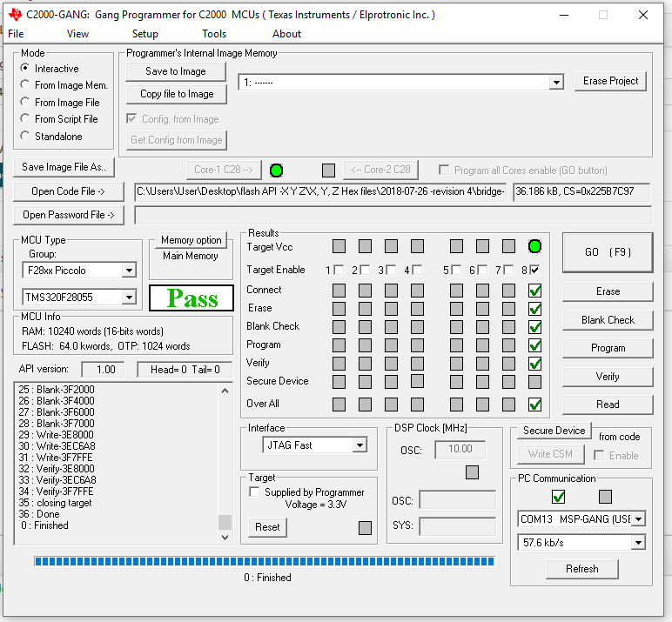Select Standalone mode
The image size is (672, 622).
[25, 136]
